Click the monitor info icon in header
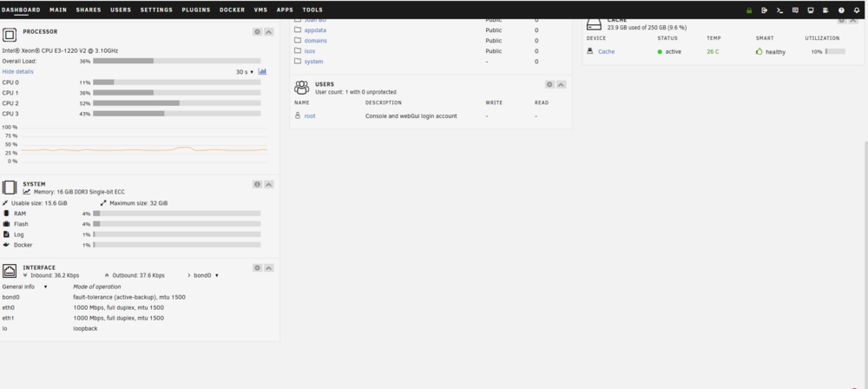 tap(811, 10)
